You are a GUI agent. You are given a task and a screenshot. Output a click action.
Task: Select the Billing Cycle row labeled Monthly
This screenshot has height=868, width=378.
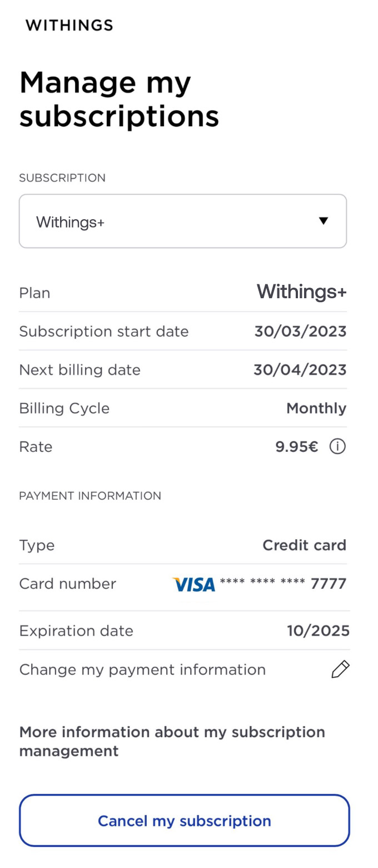[x=183, y=408]
